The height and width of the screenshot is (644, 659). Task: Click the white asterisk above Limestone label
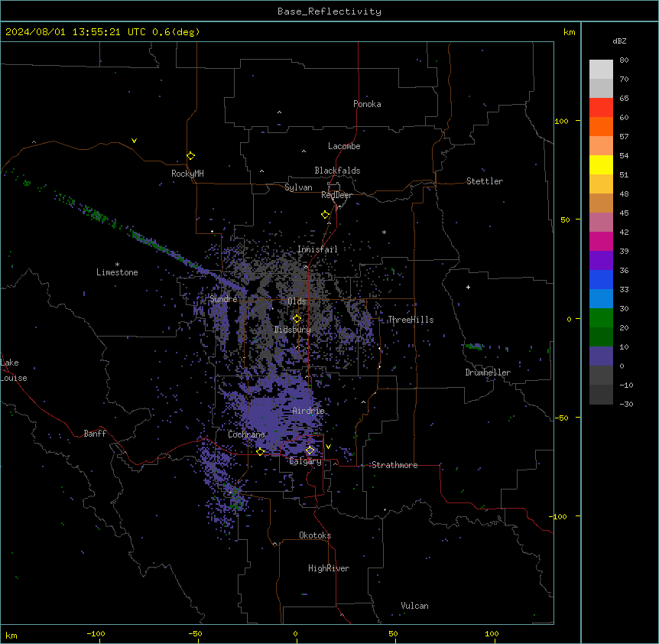117,264
